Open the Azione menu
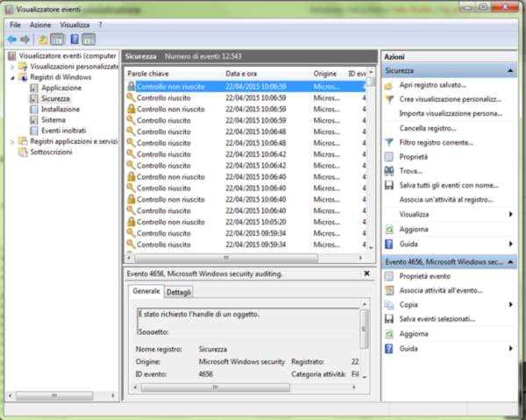The image size is (526, 420). (x=40, y=25)
